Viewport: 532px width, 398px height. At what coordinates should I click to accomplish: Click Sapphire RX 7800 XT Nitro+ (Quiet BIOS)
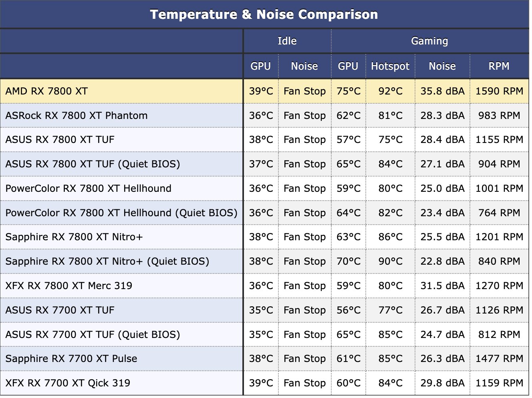[107, 261]
